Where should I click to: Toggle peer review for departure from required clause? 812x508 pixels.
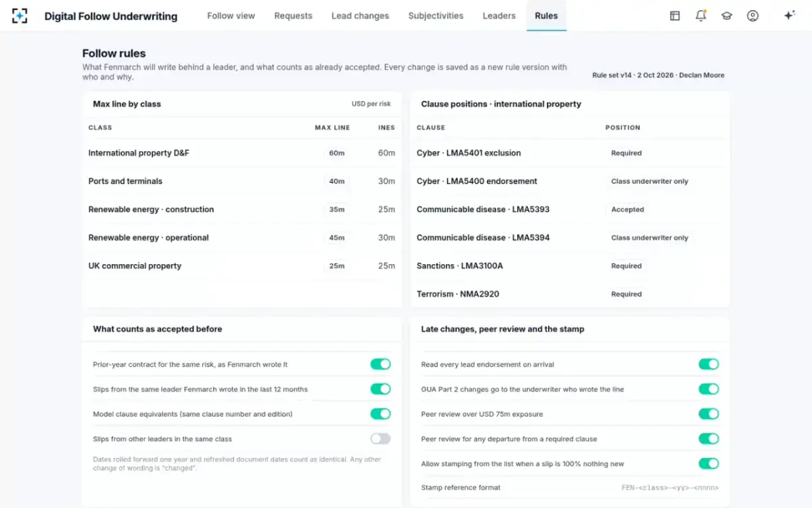[708, 439]
